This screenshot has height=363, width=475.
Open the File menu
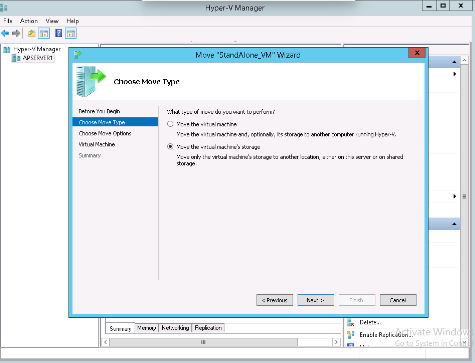point(8,21)
